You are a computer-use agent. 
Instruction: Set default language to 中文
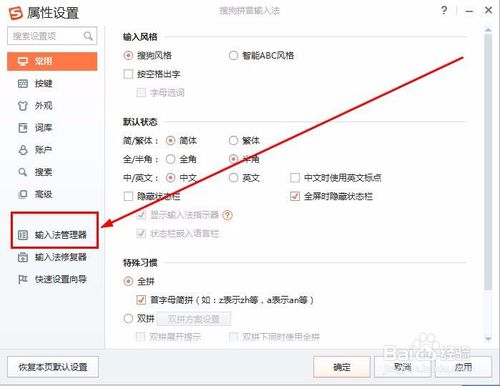pos(171,178)
